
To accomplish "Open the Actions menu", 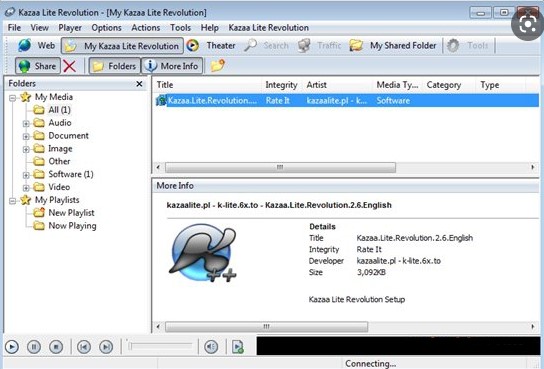I will 145,28.
